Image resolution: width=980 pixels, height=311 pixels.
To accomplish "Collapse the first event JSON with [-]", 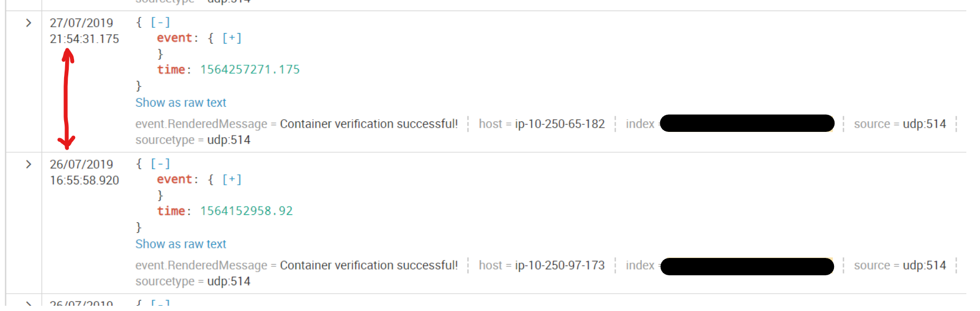I will [x=160, y=22].
